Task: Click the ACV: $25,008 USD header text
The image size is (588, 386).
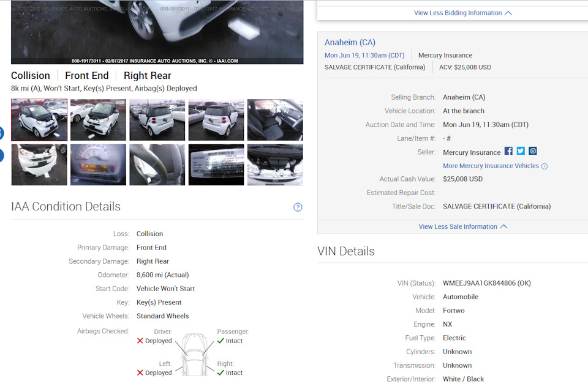Action: click(465, 67)
